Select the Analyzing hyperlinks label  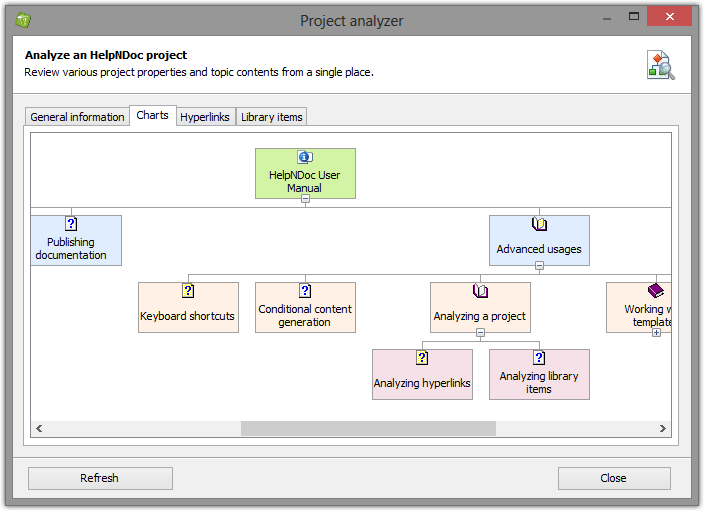coord(422,383)
